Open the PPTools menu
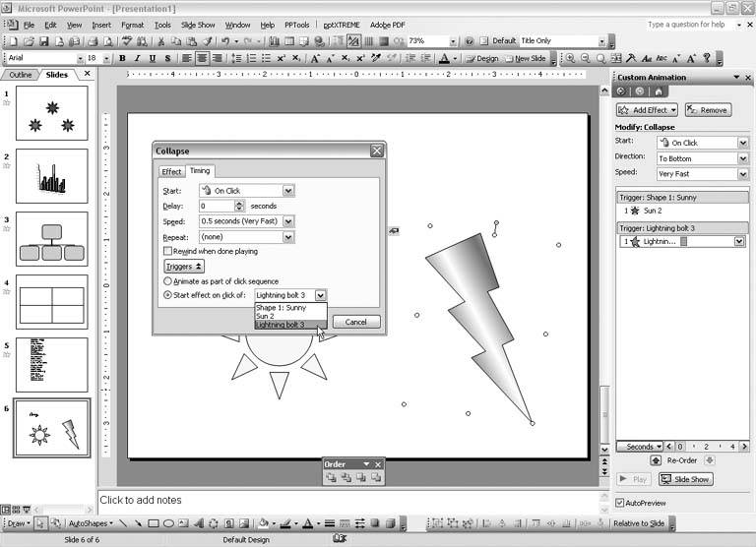756x547 pixels. click(297, 25)
